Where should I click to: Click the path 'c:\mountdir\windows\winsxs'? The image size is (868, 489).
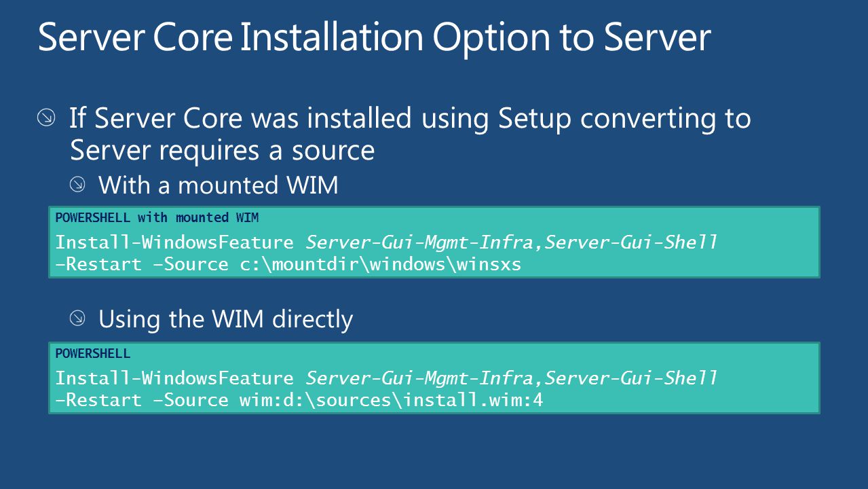pos(381,265)
